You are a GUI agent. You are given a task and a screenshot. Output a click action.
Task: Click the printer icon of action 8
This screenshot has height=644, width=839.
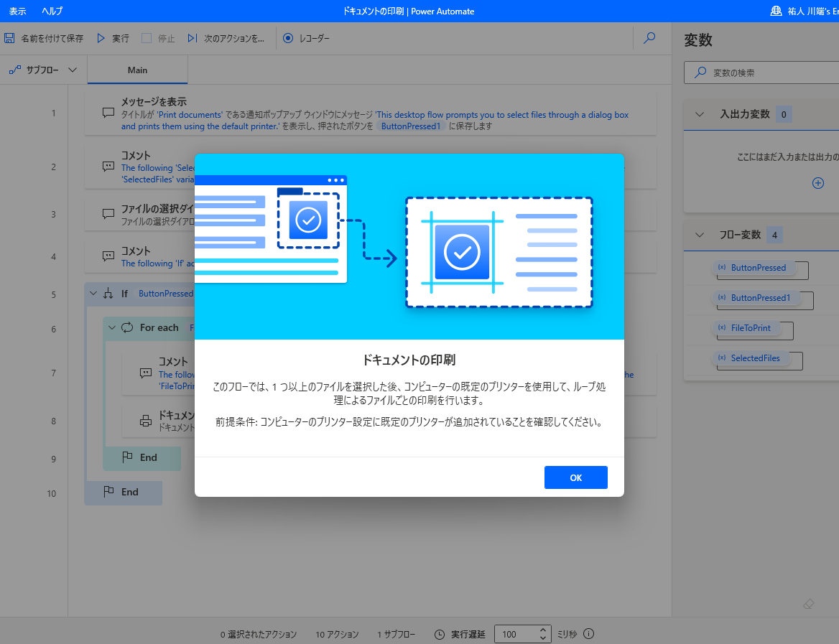pyautogui.click(x=146, y=421)
